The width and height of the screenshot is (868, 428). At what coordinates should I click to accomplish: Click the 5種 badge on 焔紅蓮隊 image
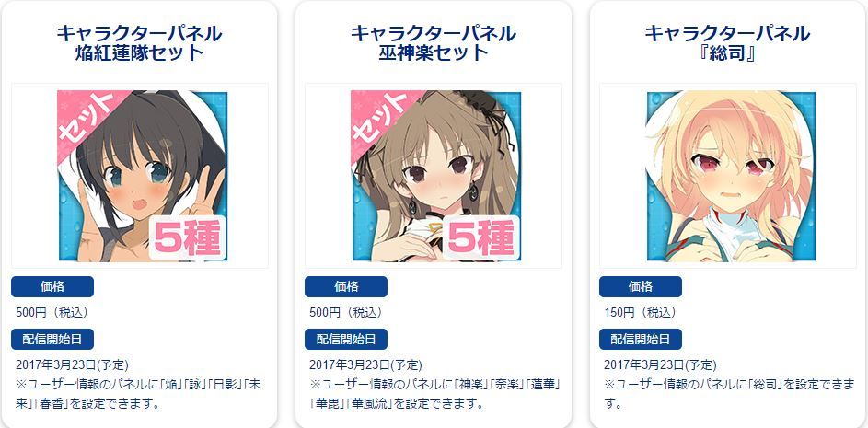tap(188, 238)
